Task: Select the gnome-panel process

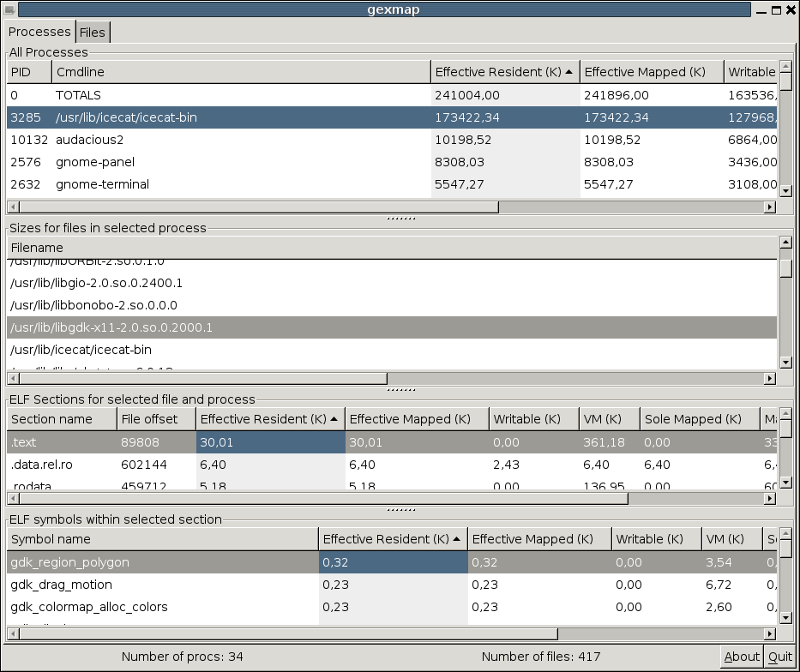Action: click(x=392, y=162)
